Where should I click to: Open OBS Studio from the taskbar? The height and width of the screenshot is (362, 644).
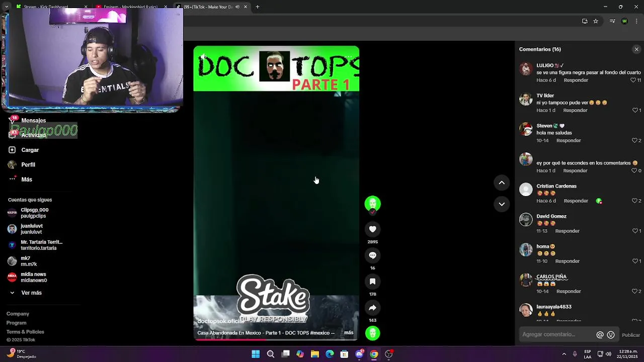(x=389, y=354)
